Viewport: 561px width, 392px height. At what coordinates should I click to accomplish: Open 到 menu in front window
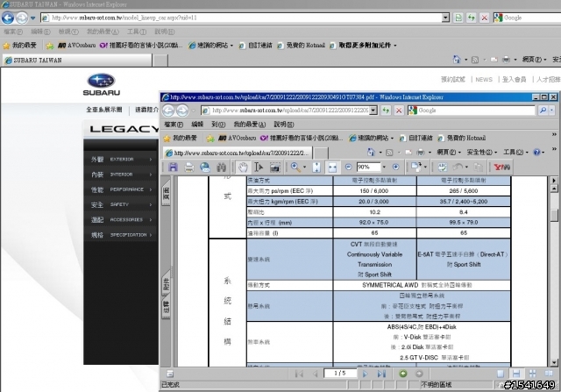point(218,125)
